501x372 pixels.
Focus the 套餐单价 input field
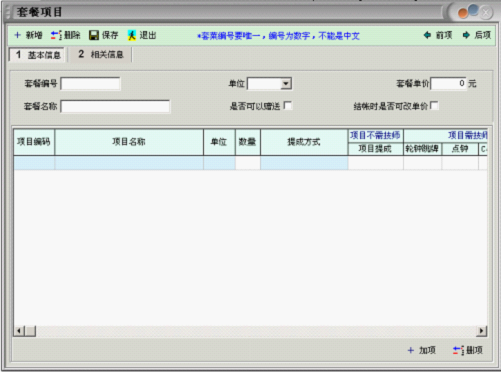[x=449, y=83]
